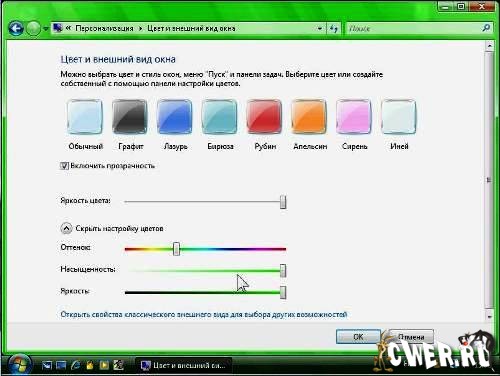Confirm with the OK button
The image size is (500, 376).
358,337
